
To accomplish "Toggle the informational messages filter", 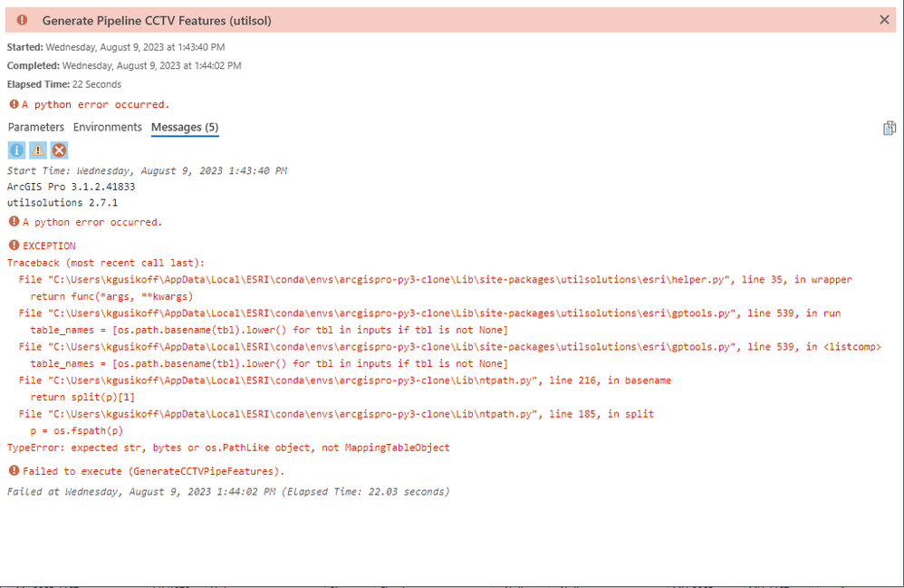I will pyautogui.click(x=17, y=150).
